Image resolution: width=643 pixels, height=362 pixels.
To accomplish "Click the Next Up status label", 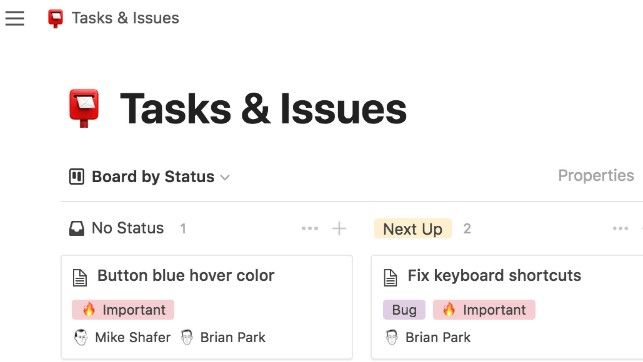I will click(413, 229).
